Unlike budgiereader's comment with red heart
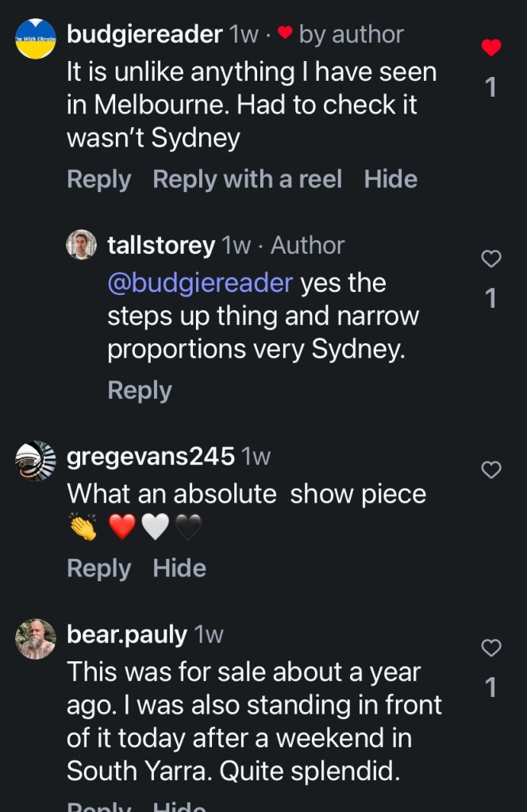Screen dimensions: 527x812 (491, 48)
